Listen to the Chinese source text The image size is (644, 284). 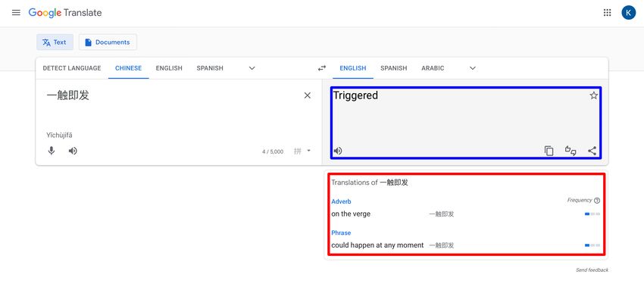[x=73, y=151]
